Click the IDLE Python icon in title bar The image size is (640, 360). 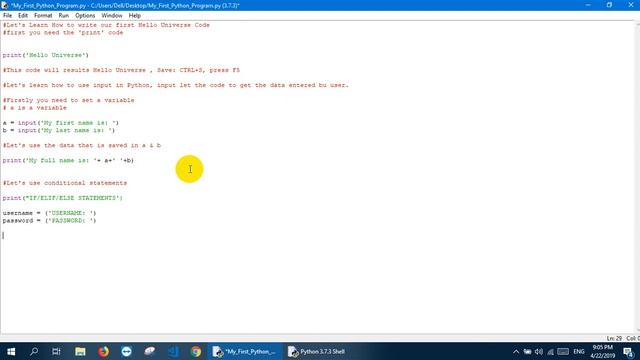pyautogui.click(x=4, y=5)
